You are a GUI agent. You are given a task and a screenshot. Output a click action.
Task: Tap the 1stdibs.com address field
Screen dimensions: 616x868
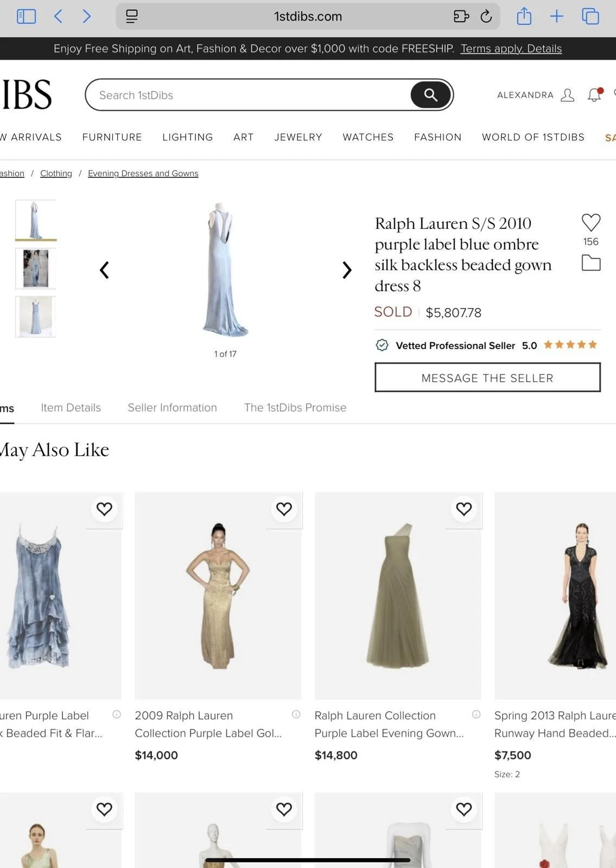click(308, 16)
